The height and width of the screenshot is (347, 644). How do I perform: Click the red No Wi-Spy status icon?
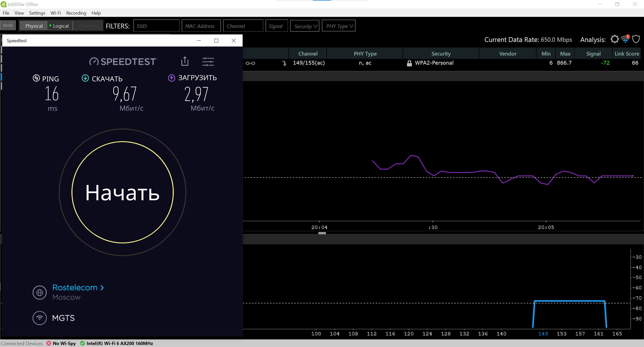click(x=49, y=343)
